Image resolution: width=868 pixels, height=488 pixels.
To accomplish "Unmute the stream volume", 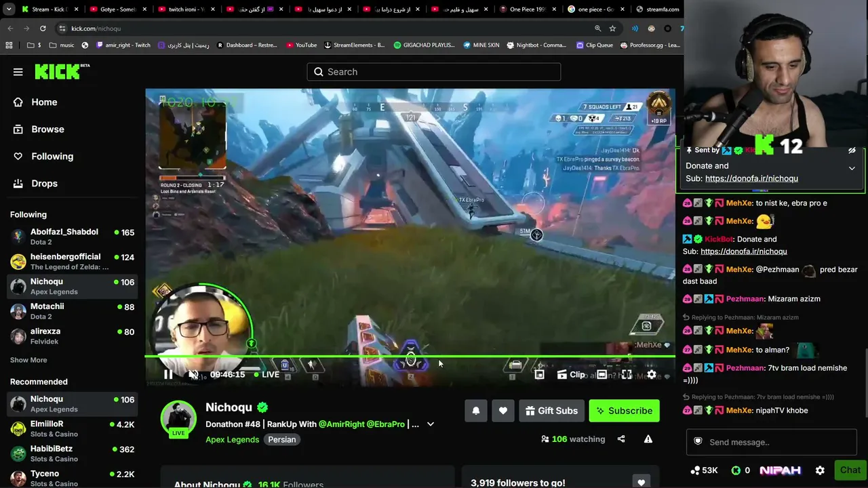I will coord(194,374).
